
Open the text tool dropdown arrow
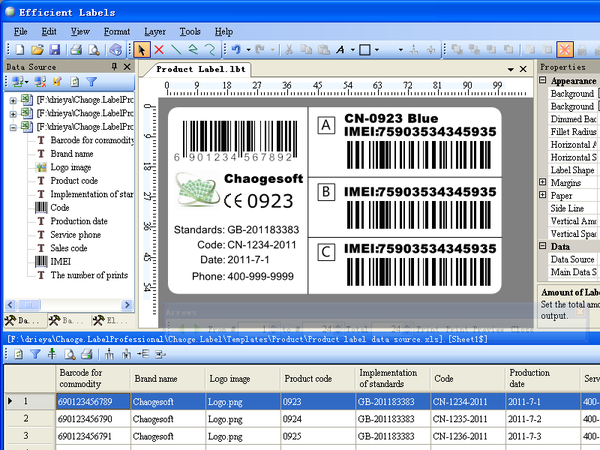coord(352,50)
